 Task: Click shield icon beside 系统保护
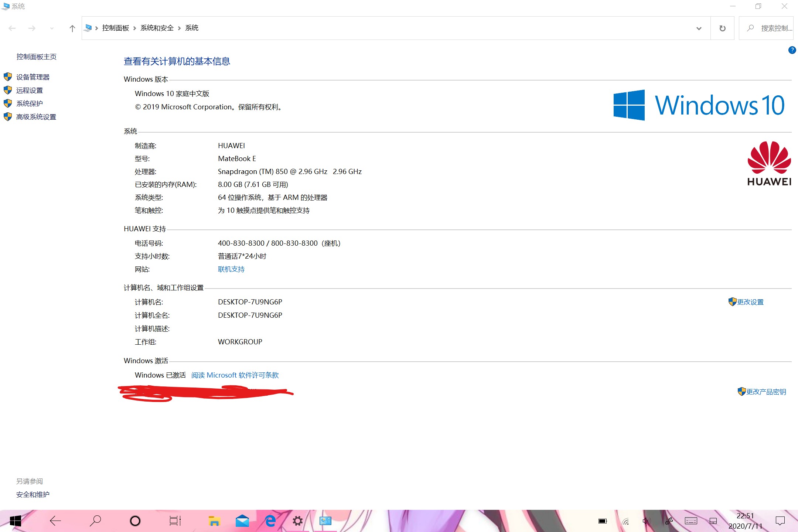pos(8,103)
